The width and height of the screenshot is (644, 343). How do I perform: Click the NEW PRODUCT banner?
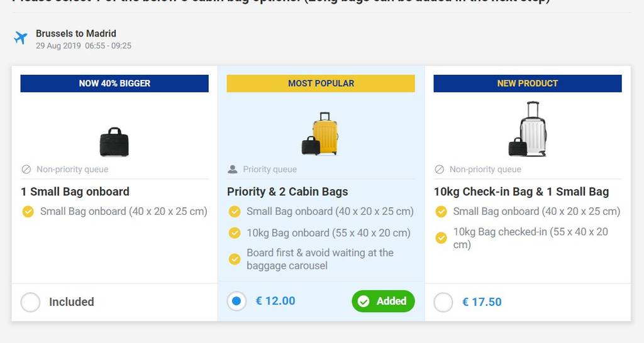point(527,83)
